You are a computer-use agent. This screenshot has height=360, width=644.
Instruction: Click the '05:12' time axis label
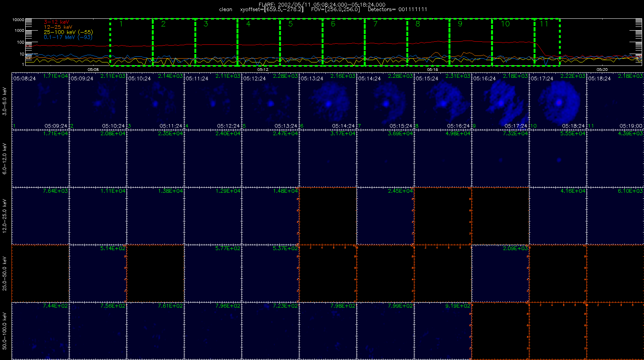[263, 70]
